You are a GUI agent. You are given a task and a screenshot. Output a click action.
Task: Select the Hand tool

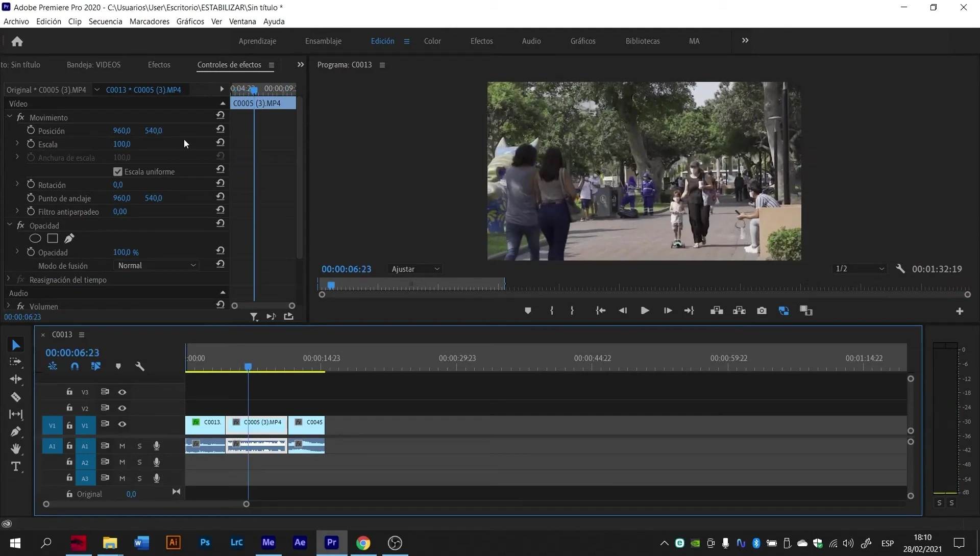pyautogui.click(x=16, y=449)
